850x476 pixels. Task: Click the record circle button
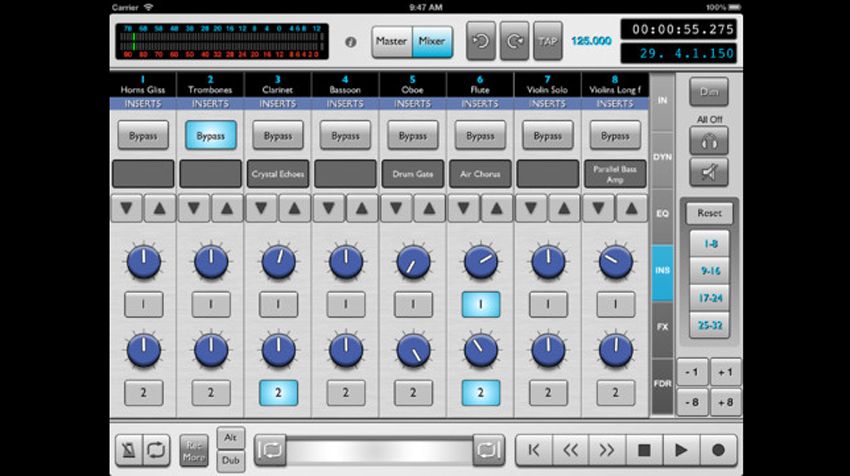[718, 449]
